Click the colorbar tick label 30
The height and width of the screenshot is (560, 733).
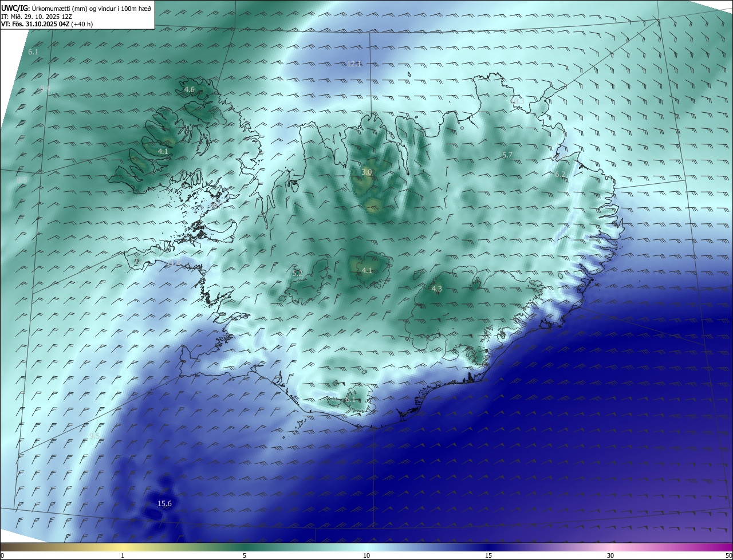[610, 556]
